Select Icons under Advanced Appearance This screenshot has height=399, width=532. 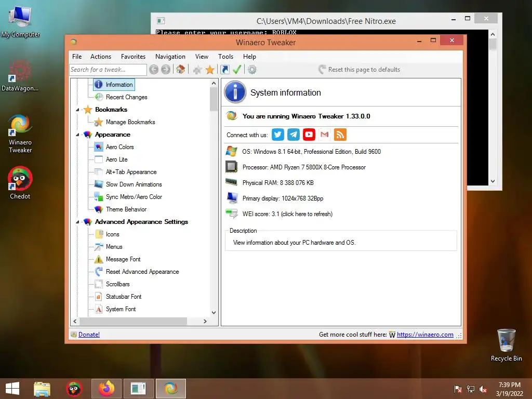[x=112, y=234]
